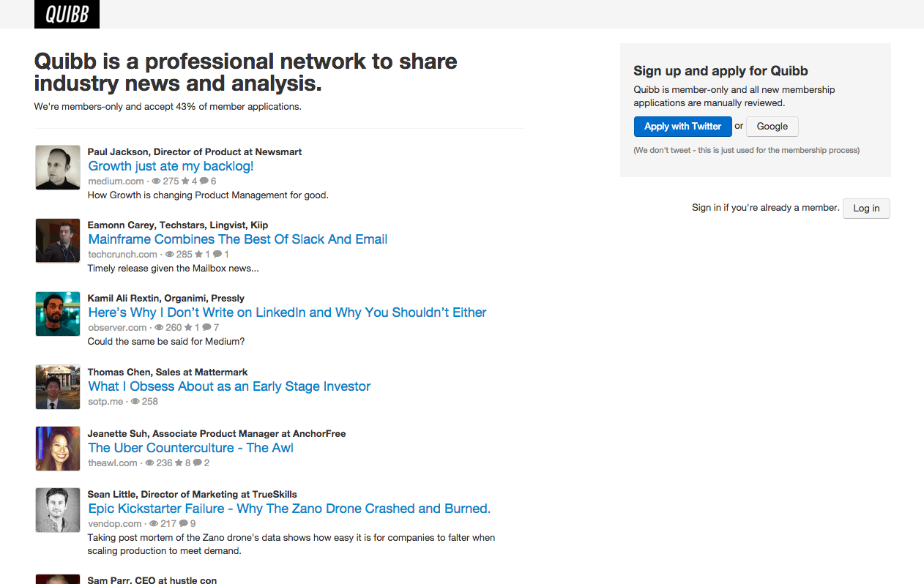Click star icon on Uber Counterculture post
The width and height of the screenshot is (924, 584).
point(179,463)
